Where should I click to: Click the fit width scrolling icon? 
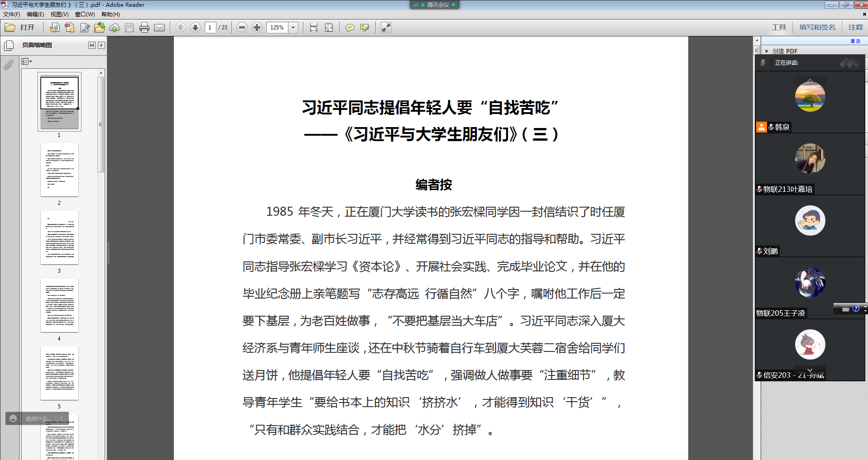pyautogui.click(x=314, y=28)
